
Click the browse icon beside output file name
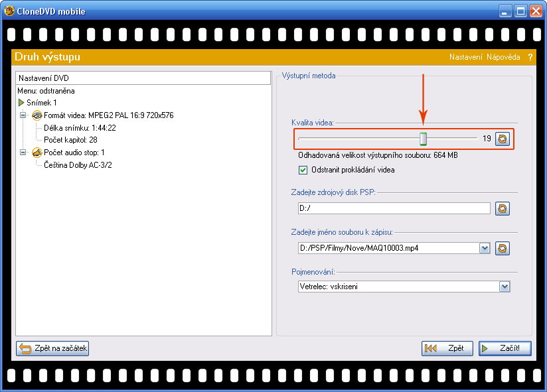click(503, 248)
